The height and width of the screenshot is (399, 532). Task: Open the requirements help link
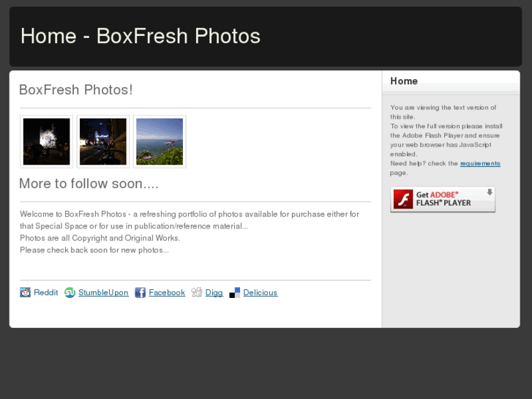click(480, 163)
